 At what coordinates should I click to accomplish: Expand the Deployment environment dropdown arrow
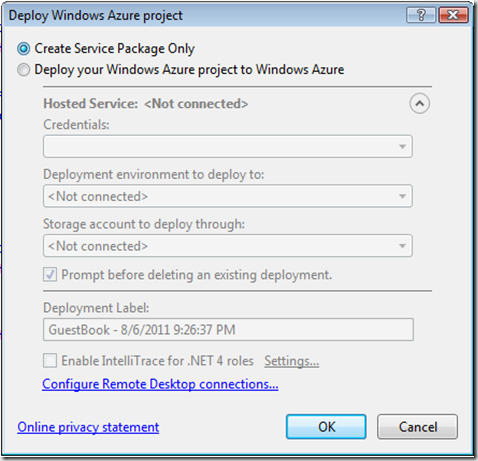402,196
